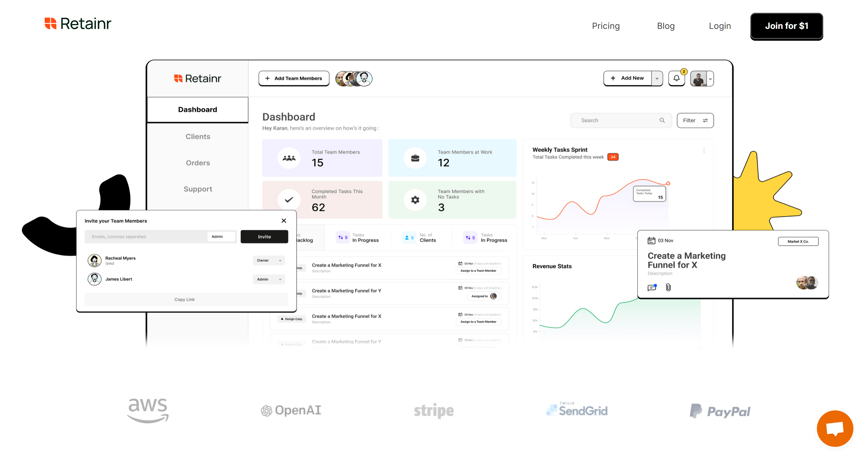The height and width of the screenshot is (459, 868).
Task: Click the attachment paperclip icon
Action: (x=668, y=287)
